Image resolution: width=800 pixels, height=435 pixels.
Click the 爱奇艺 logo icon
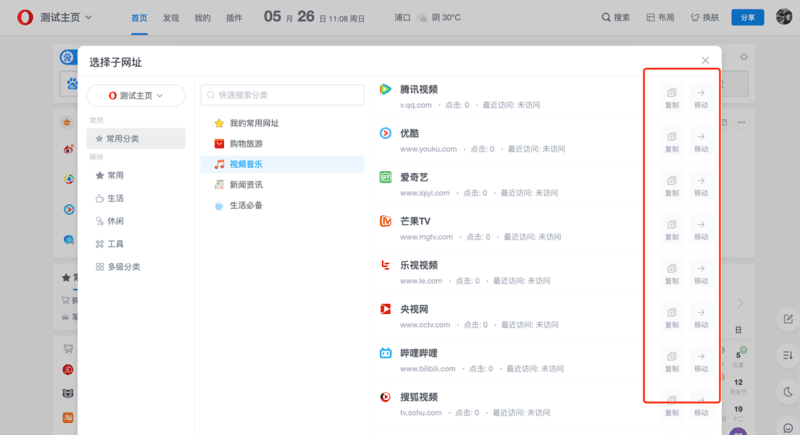point(385,177)
